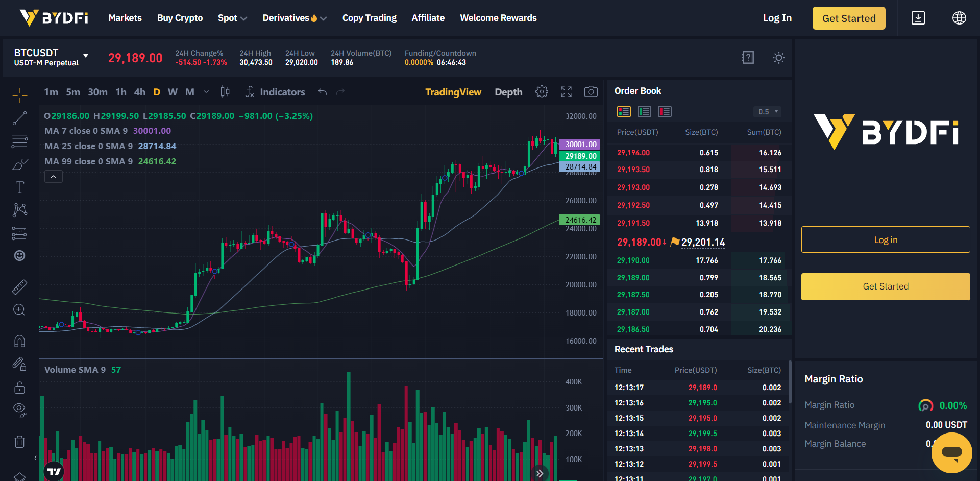Open the language globe selector

(960, 18)
